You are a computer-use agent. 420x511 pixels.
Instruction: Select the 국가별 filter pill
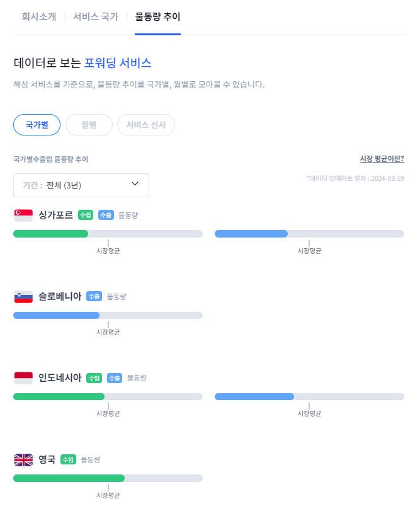click(37, 125)
